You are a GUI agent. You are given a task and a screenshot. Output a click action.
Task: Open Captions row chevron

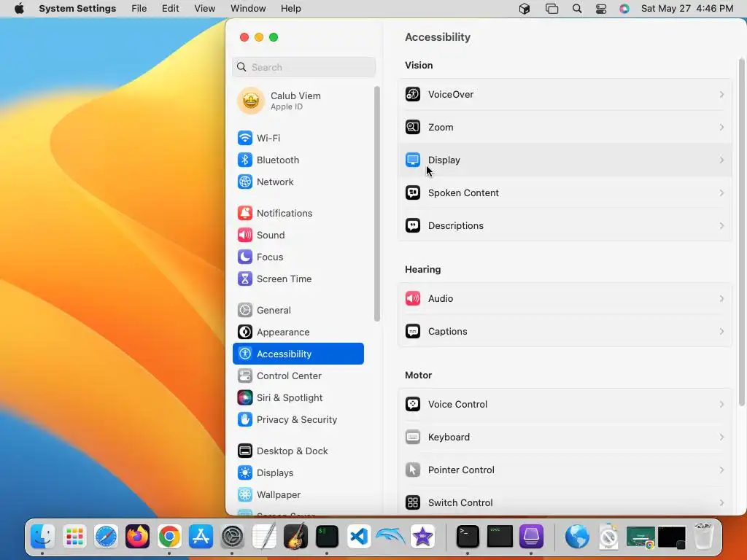click(721, 332)
